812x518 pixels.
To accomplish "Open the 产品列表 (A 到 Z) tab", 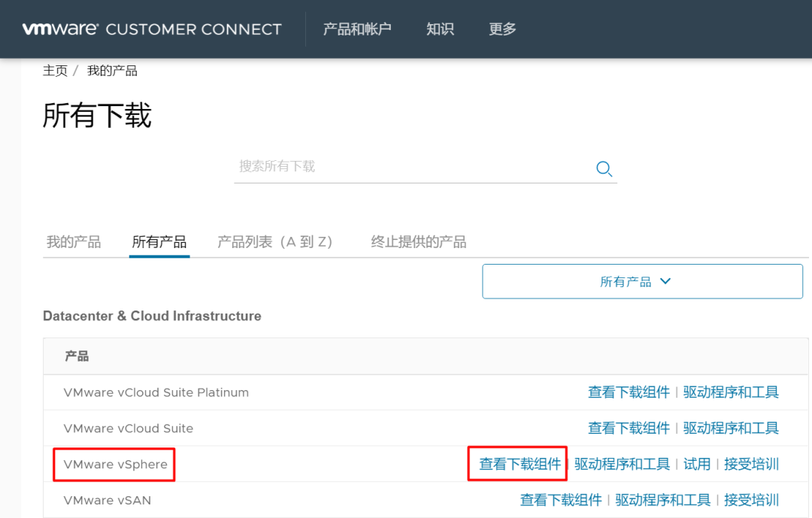I will coord(275,242).
